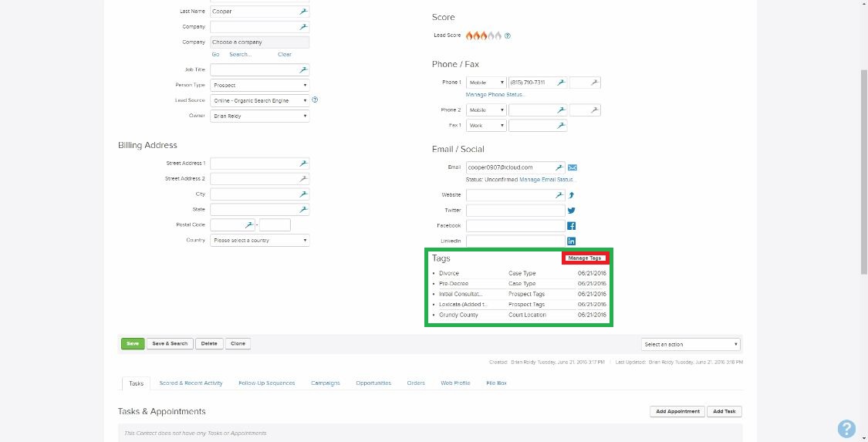Viewport: 868px width, 442px height.
Task: Click pin icon in Street Address 2 field
Action: coord(303,179)
